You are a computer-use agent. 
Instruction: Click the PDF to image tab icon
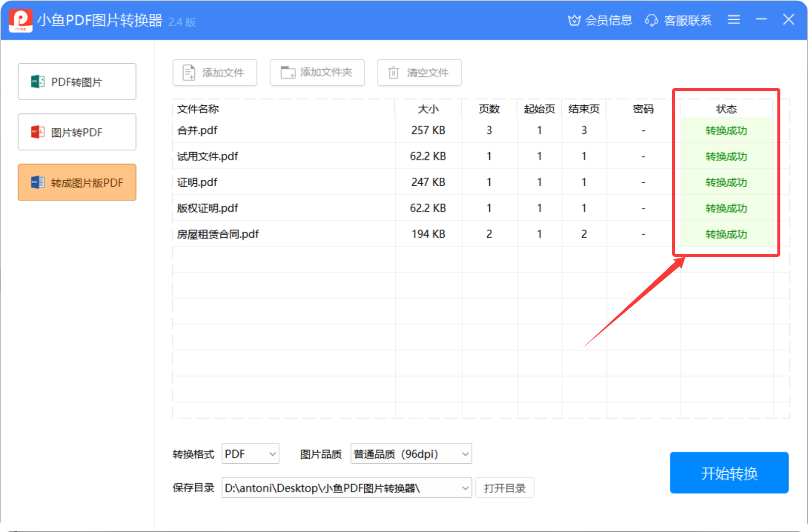tap(38, 82)
